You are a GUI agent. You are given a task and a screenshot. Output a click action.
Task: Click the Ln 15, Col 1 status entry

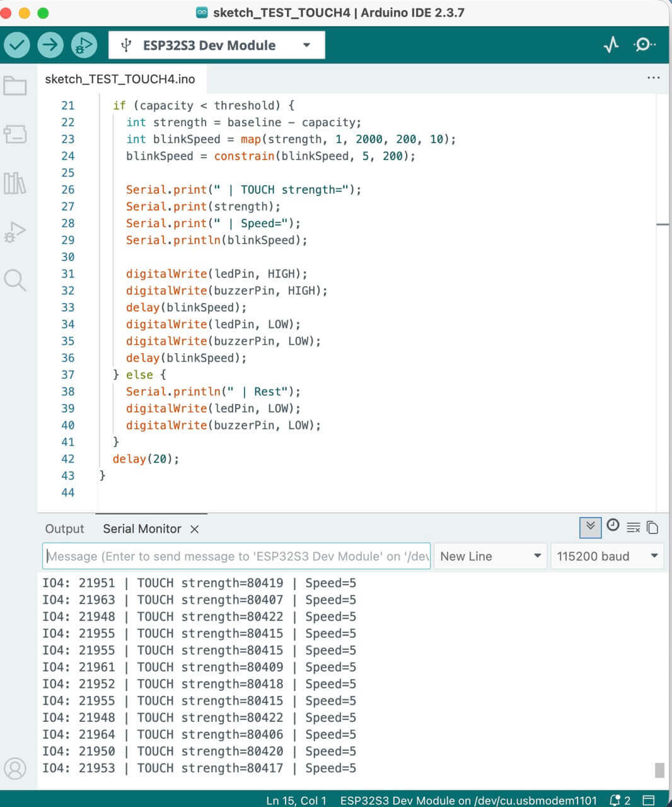tap(296, 800)
